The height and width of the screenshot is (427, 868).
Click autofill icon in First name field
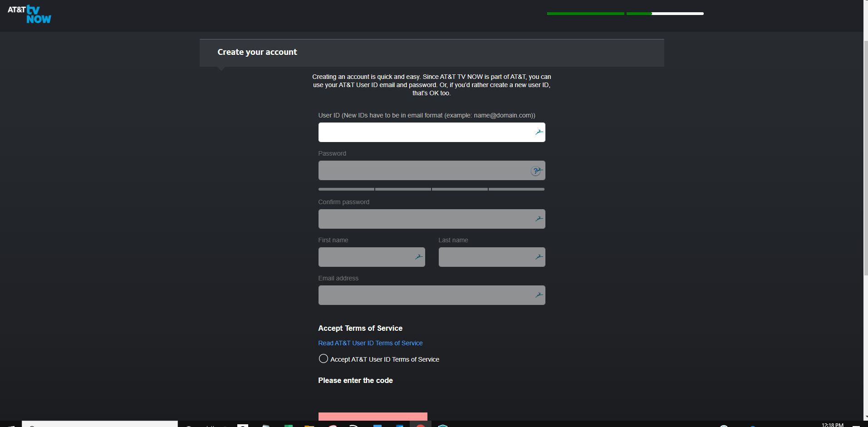pyautogui.click(x=418, y=257)
